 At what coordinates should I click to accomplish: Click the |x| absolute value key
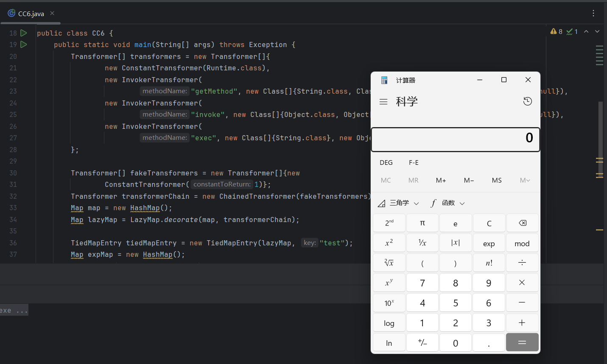456,243
